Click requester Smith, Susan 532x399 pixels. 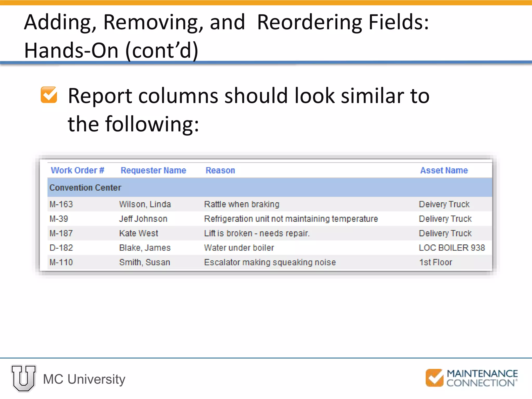145,263
